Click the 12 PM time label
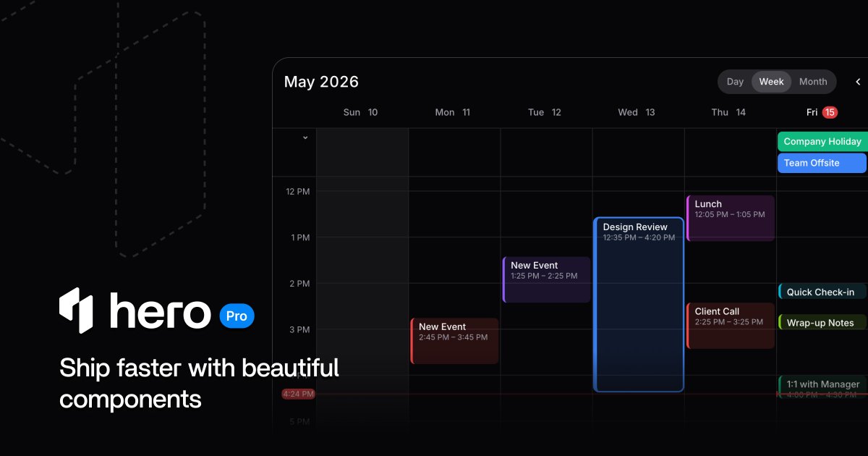The width and height of the screenshot is (868, 456). (x=298, y=191)
